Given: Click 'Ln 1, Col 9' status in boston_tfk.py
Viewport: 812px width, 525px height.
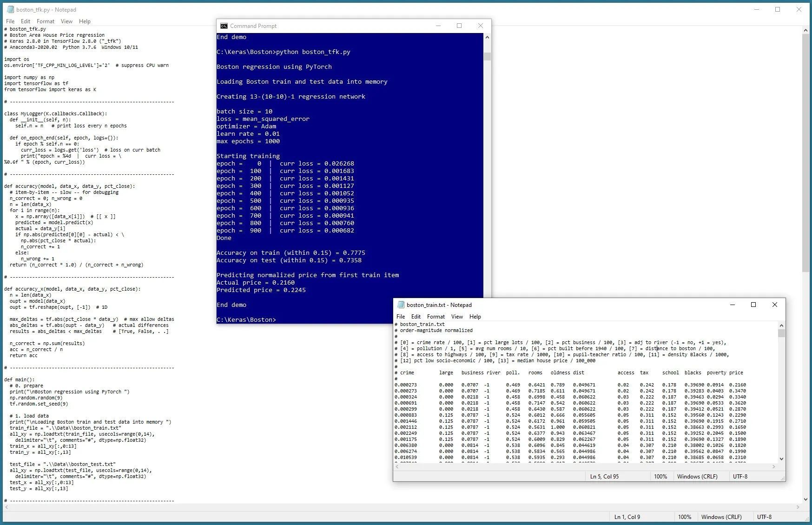Looking at the screenshot, I should (x=627, y=517).
